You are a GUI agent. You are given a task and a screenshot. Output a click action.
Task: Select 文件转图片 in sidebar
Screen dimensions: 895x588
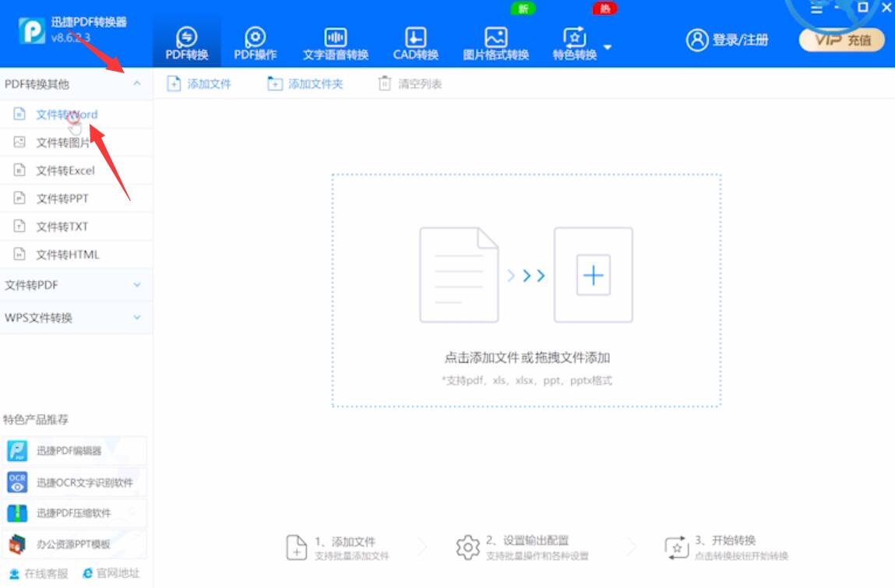pyautogui.click(x=76, y=143)
